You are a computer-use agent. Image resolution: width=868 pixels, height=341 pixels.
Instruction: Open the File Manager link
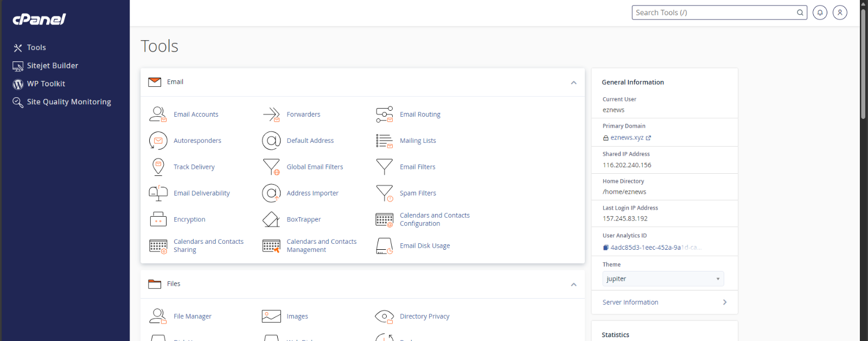pyautogui.click(x=193, y=317)
